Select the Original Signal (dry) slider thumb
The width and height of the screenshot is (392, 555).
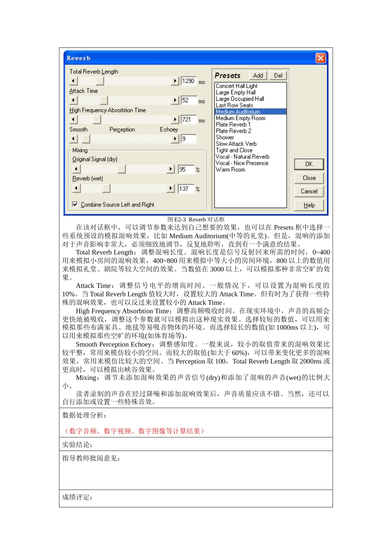pyautogui.click(x=122, y=169)
